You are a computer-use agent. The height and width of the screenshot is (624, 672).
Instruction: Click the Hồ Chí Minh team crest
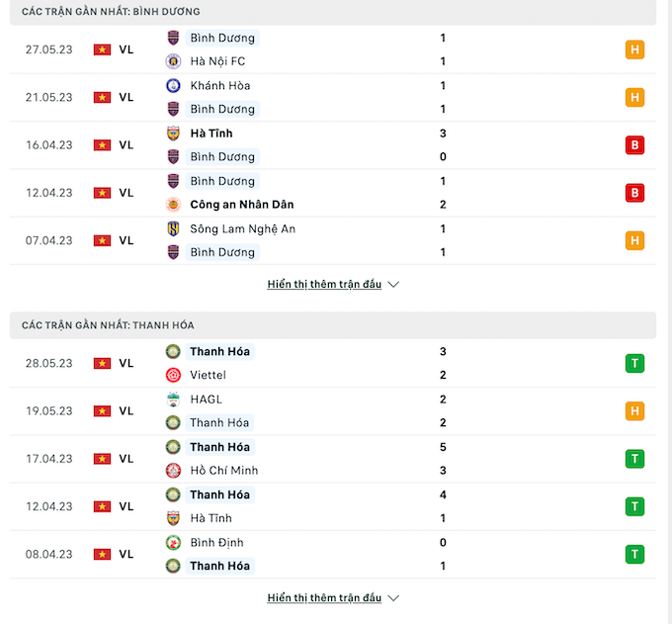pos(174,471)
